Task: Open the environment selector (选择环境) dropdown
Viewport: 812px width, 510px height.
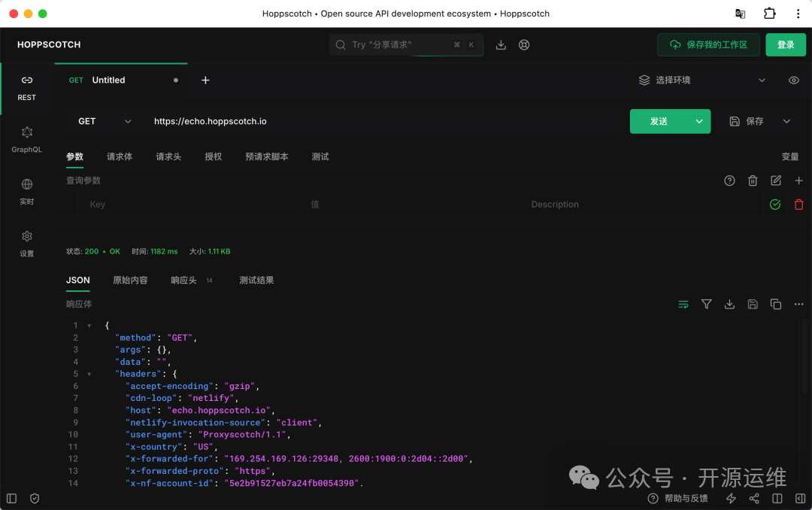Action: (x=701, y=80)
